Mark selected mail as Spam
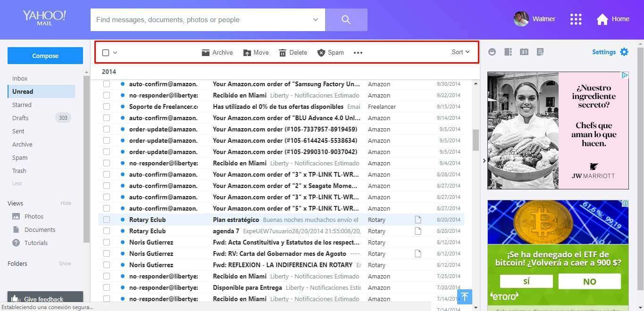The width and height of the screenshot is (644, 311). click(330, 53)
